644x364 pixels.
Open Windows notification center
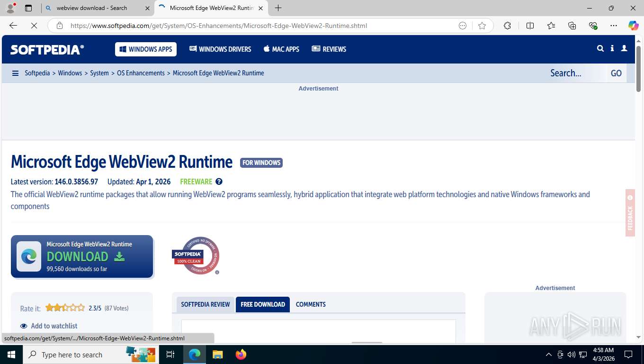click(x=628, y=355)
